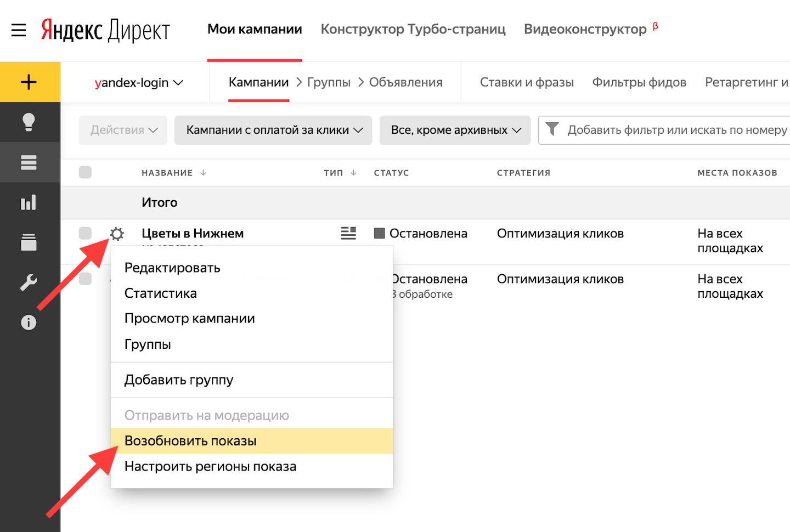Click На всех площадках for Цветы в Нижнем

pyautogui.click(x=730, y=240)
